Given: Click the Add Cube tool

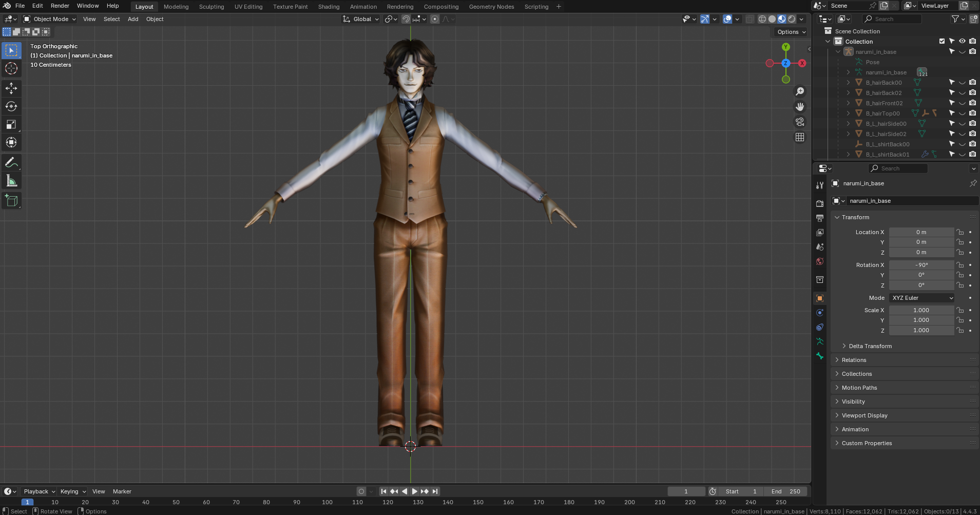Looking at the screenshot, I should click(11, 201).
